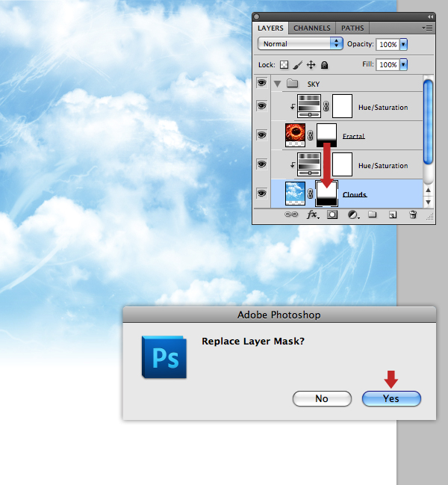Click the top Hue/Saturation layer name
Viewport: 448px width, 485px height.
click(x=383, y=108)
